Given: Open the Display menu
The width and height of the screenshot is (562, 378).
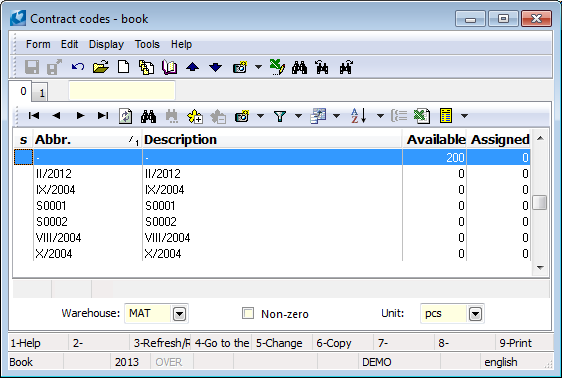Looking at the screenshot, I should [x=106, y=44].
